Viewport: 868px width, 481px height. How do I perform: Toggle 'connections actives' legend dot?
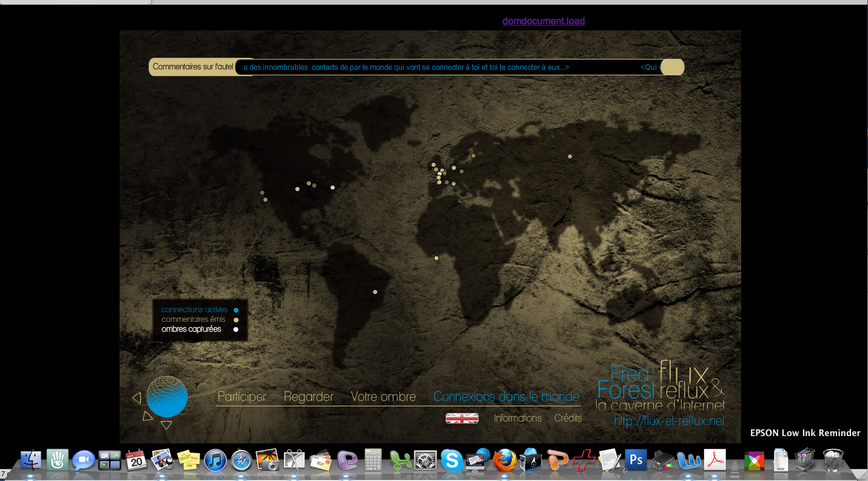click(236, 310)
